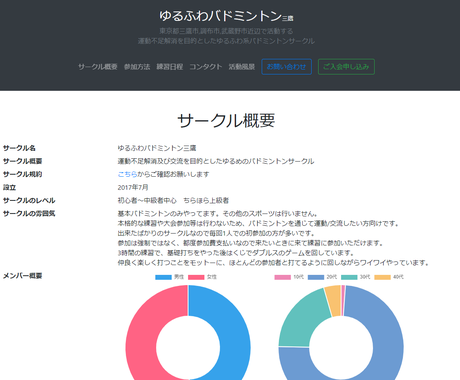
Task: Toggle the 20代 legend swatch
Action: [x=316, y=277]
